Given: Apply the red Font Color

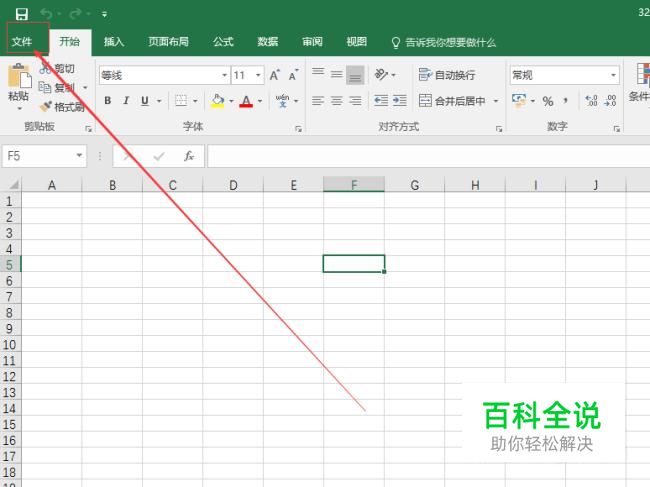Looking at the screenshot, I should point(246,101).
